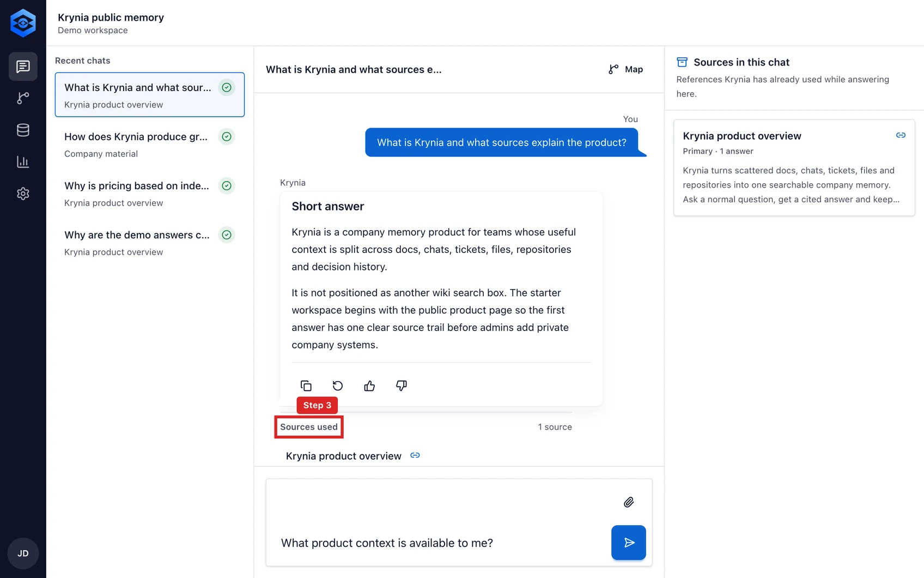The image size is (924, 578).
Task: Give the answer a thumbs down
Action: [x=402, y=386]
